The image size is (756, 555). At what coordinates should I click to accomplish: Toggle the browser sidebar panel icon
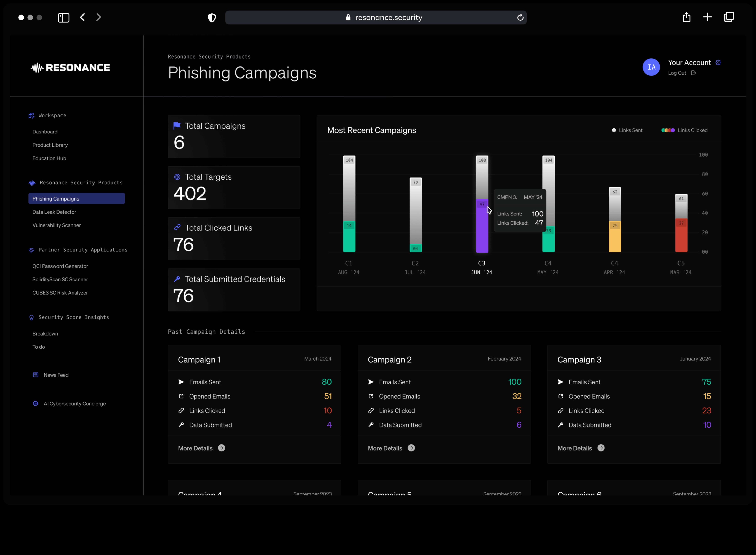(x=64, y=17)
